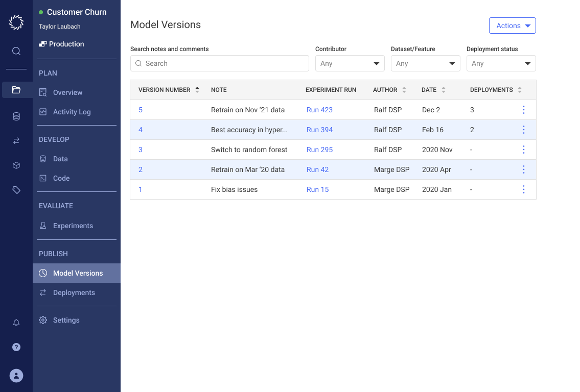
Task: Open the Contributor dropdown
Action: [x=350, y=63]
